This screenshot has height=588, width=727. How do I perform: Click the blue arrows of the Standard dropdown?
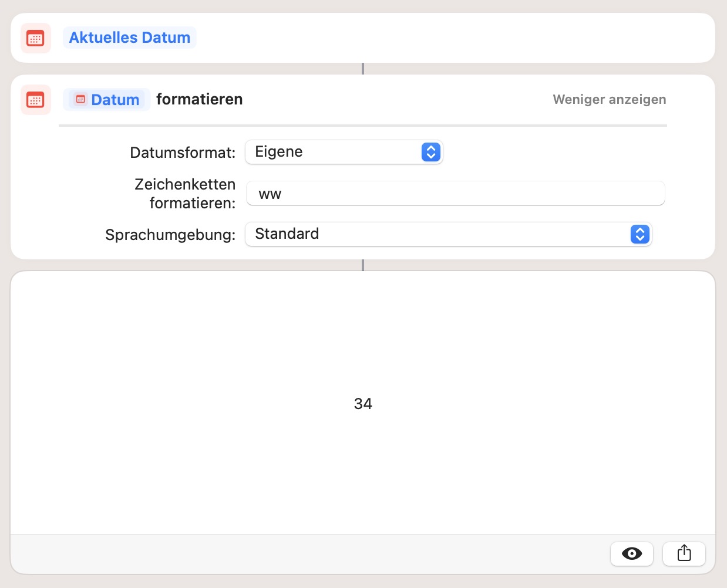tap(640, 234)
